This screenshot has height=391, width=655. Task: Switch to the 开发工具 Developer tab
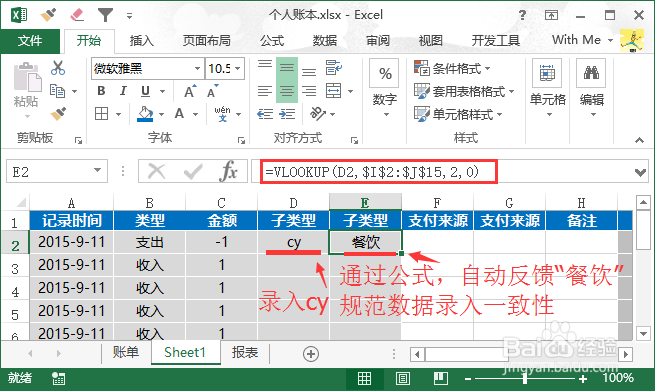[495, 41]
